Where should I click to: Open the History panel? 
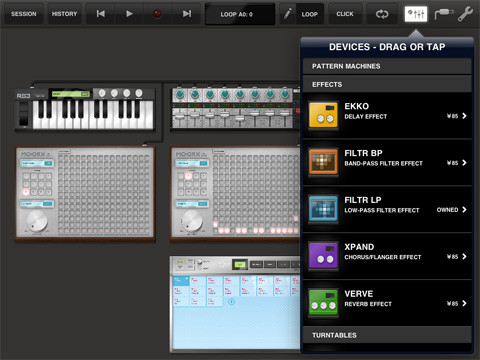click(64, 14)
